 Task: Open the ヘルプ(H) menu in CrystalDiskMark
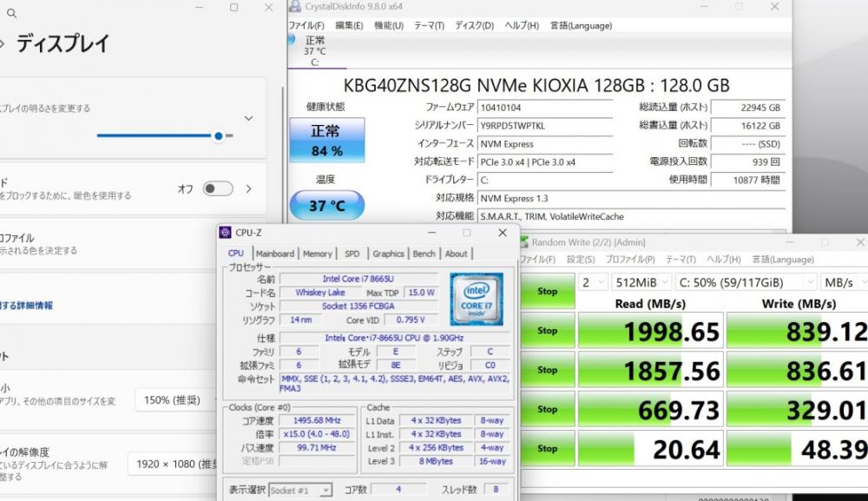click(x=724, y=259)
